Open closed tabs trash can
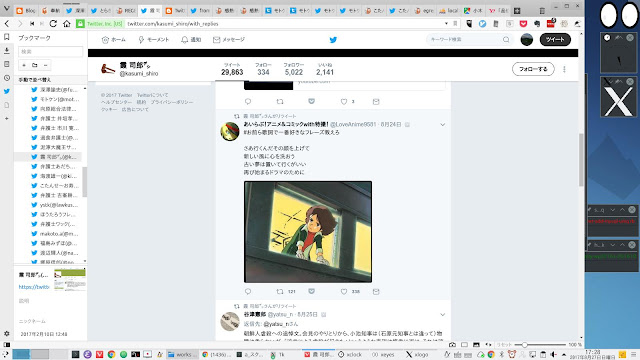 (x=542, y=10)
